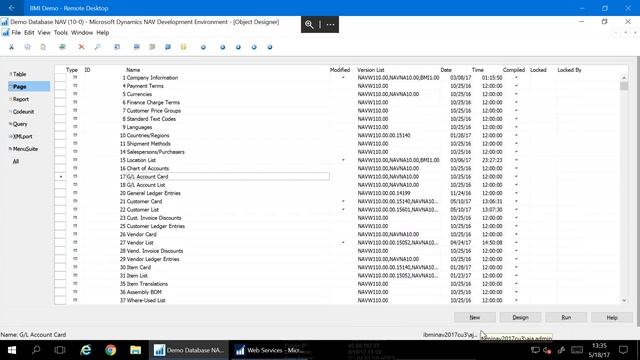
Task: Open the Tools menu
Action: (x=61, y=33)
